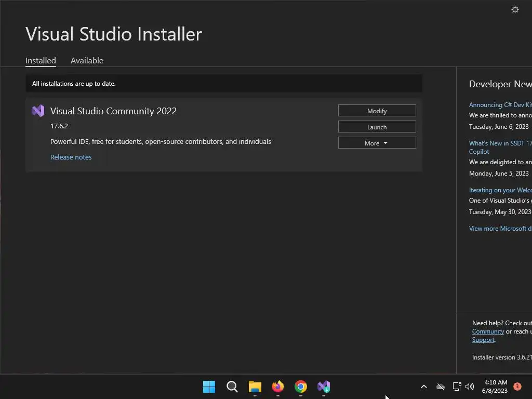Click 'Monday, June 5, 2023' date text
Viewport: 532px width, 399px height.
pos(499,174)
